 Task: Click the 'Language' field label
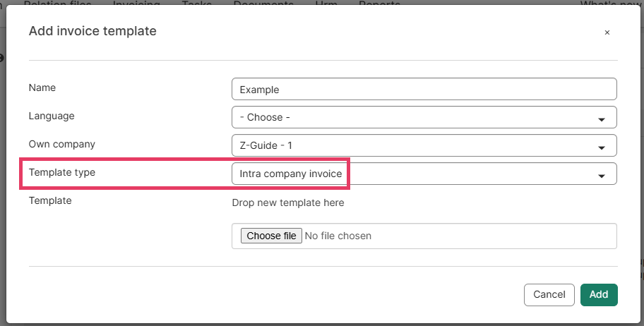52,116
